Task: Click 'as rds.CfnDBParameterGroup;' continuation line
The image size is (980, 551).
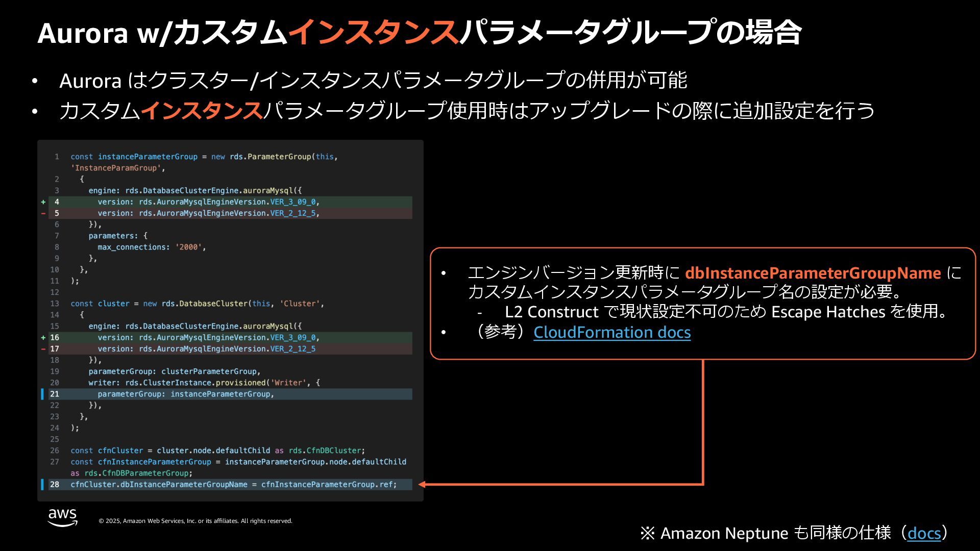Action: (132, 473)
